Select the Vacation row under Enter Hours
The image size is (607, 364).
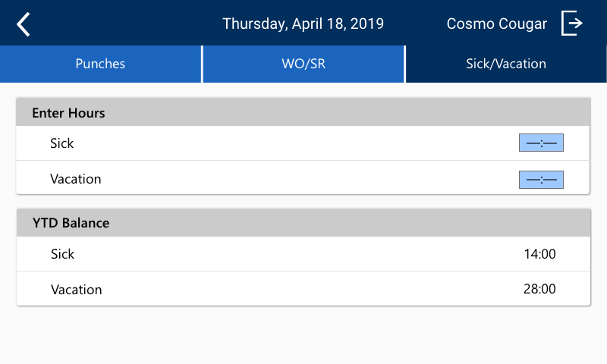pyautogui.click(x=303, y=177)
